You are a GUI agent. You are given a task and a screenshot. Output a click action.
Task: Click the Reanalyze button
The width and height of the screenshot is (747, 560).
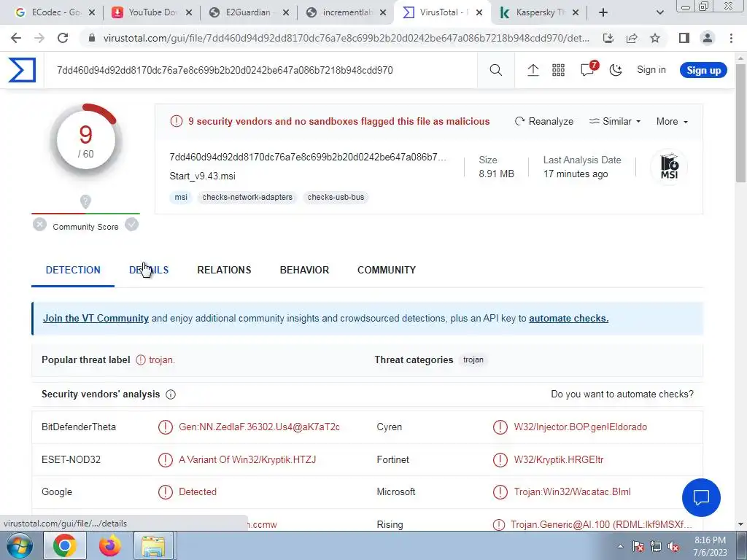[543, 122]
